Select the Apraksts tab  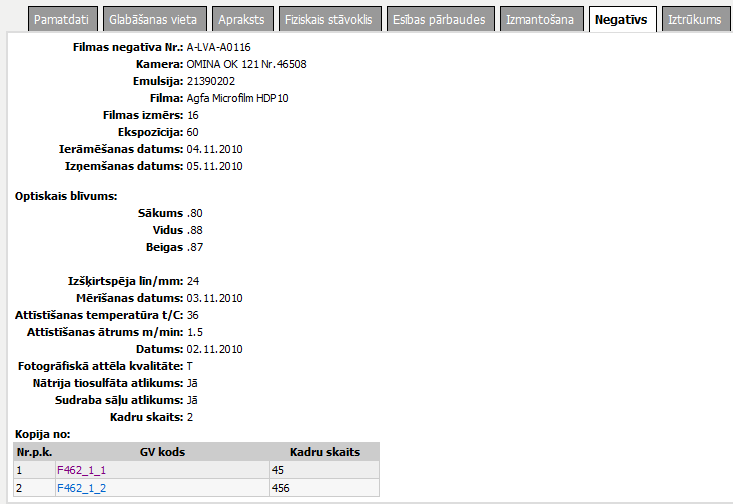coord(242,19)
